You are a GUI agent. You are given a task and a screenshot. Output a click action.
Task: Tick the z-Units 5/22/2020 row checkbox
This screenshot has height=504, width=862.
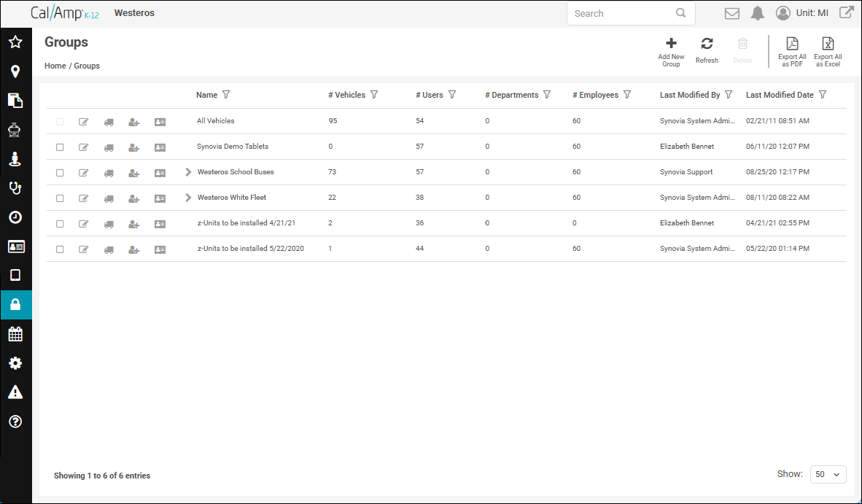tap(60, 249)
